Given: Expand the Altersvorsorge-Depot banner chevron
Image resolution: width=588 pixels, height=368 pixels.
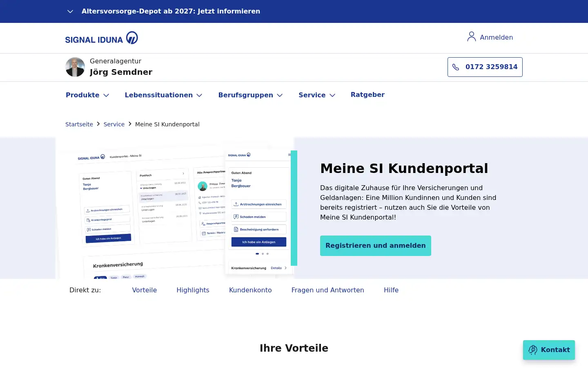Looking at the screenshot, I should click(70, 11).
